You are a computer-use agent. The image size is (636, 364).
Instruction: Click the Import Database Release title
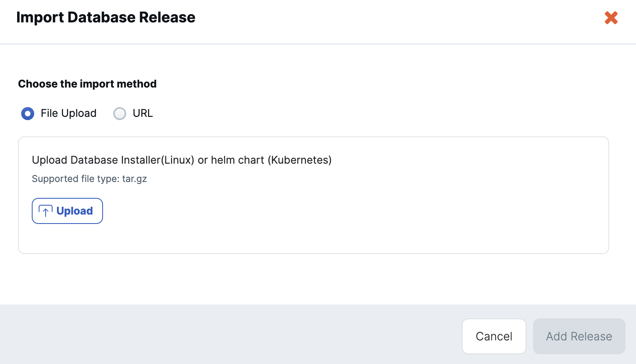(x=106, y=17)
